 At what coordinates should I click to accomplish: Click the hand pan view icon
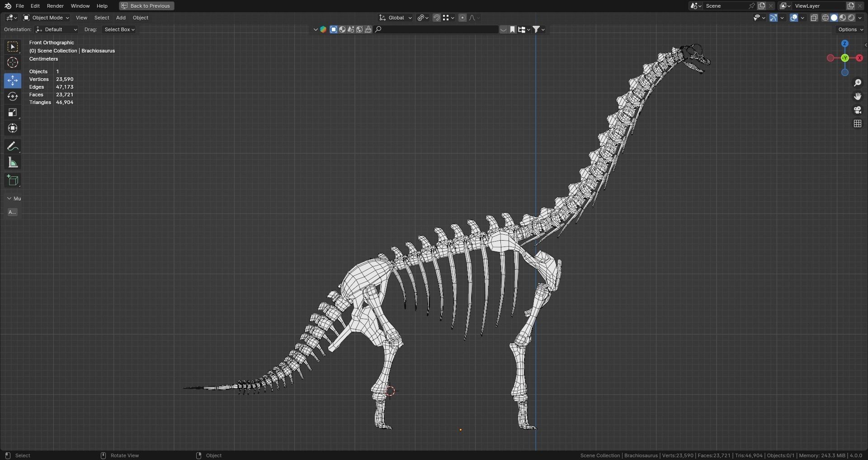(858, 96)
